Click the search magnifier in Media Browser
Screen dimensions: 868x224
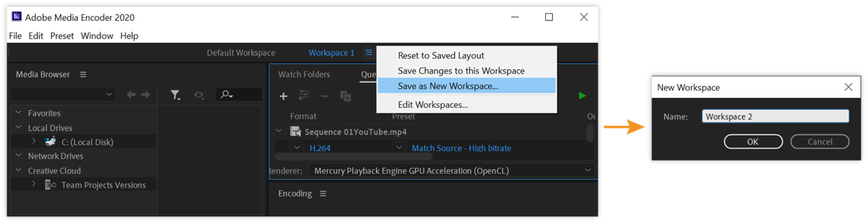[x=226, y=94]
